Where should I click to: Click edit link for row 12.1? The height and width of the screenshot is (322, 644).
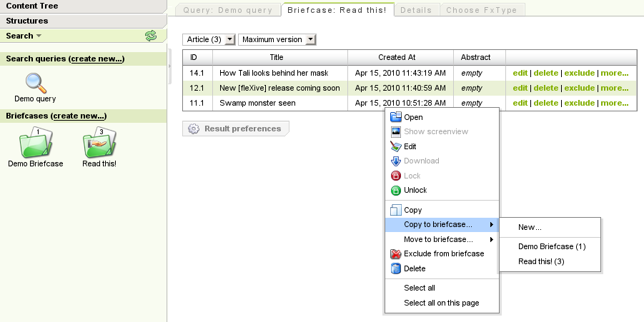pos(520,88)
